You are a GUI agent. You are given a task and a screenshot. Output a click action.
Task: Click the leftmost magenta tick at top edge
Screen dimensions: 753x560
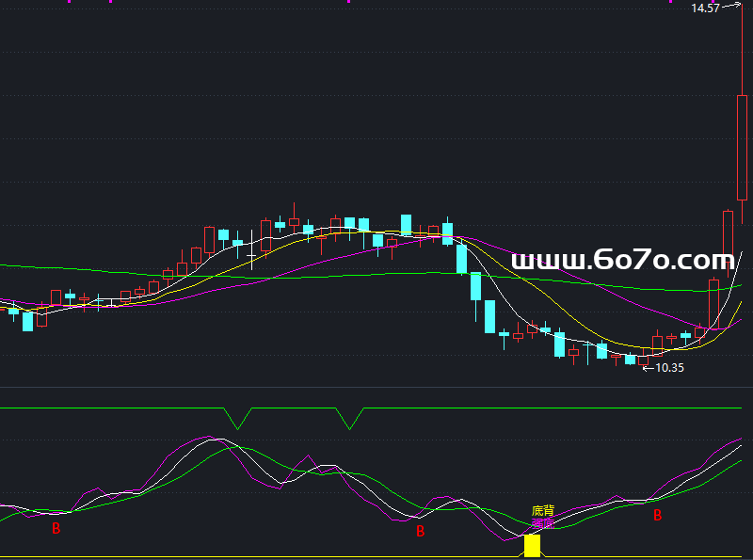[68, 2]
